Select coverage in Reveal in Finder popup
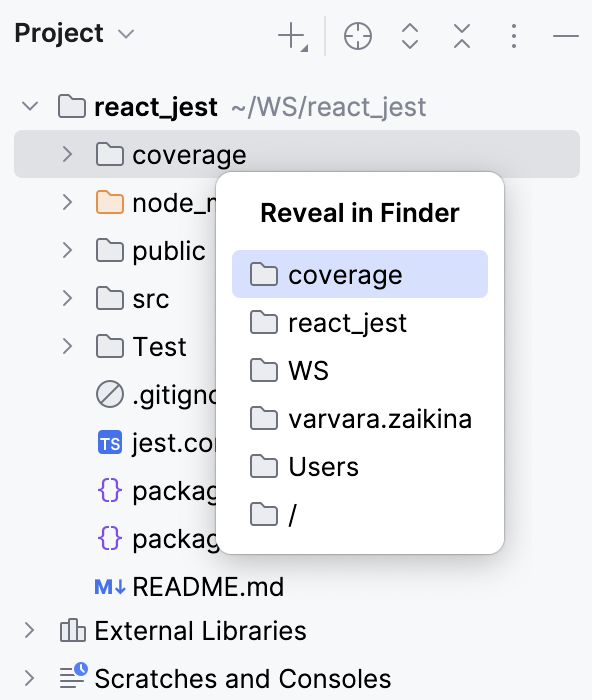 360,274
